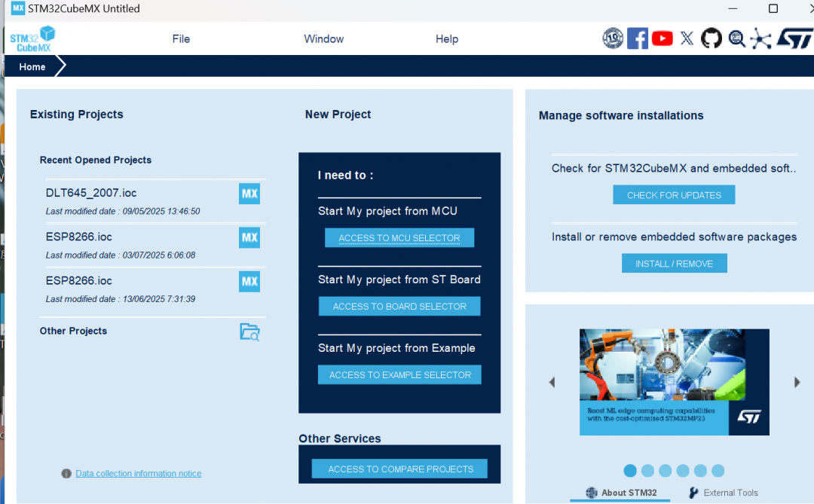This screenshot has width=814, height=504.
Task: Click ACCESS TO BOARD SELECTOR button
Action: click(399, 306)
